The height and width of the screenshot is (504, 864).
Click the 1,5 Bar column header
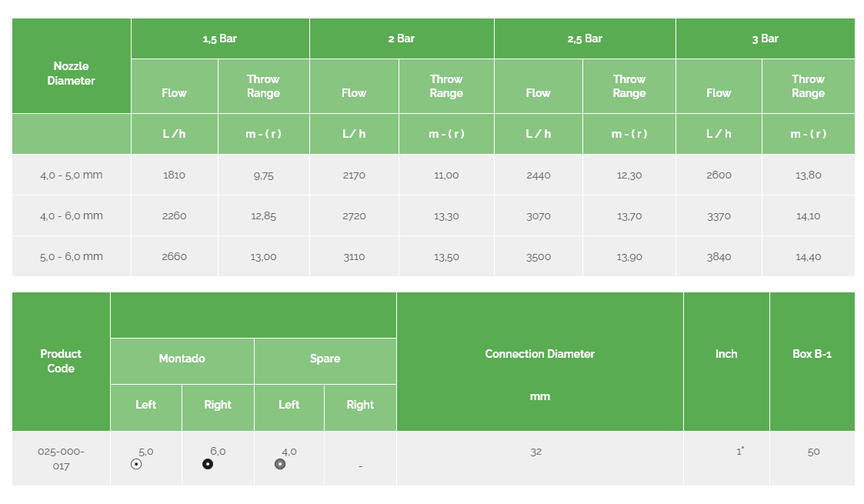coord(220,38)
